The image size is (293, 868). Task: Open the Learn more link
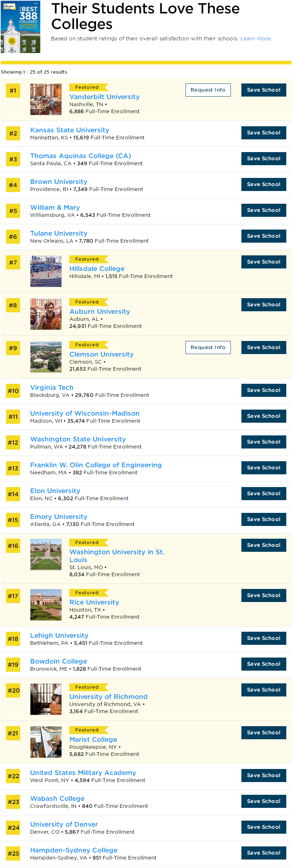tap(256, 39)
